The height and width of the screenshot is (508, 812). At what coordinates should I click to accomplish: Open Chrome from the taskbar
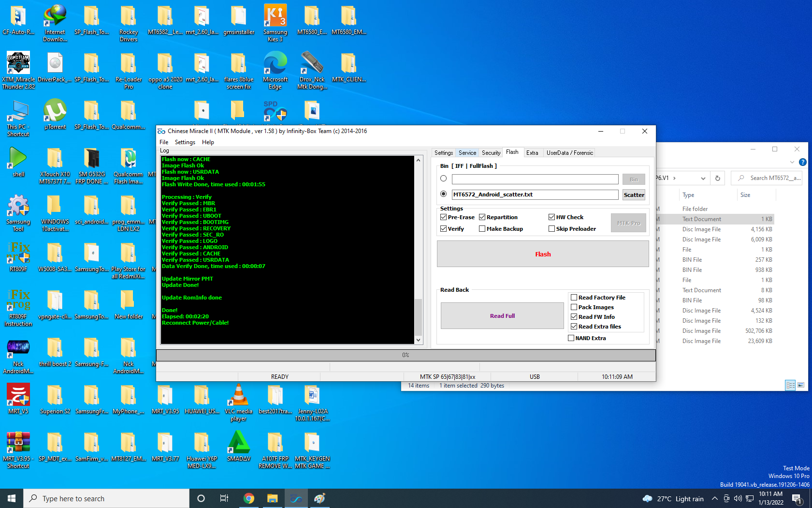click(x=249, y=498)
